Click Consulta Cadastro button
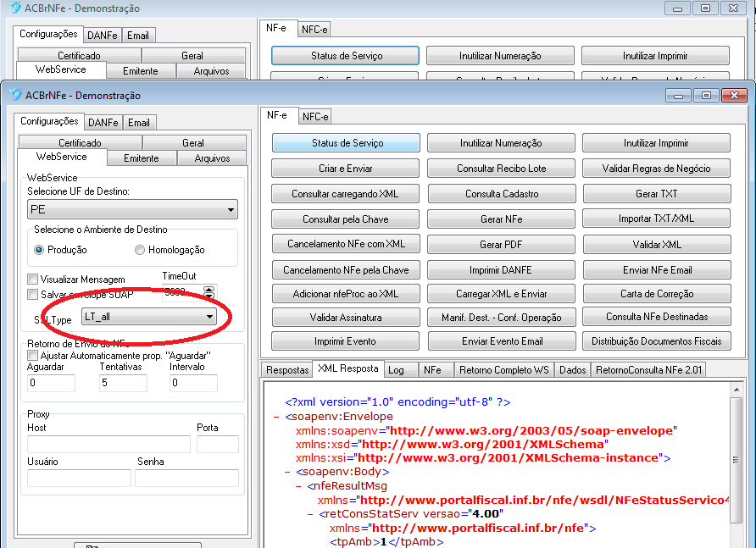 pyautogui.click(x=502, y=194)
